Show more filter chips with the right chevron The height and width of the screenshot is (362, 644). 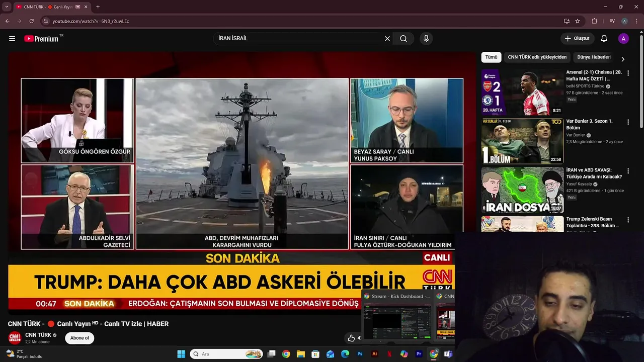tap(622, 59)
